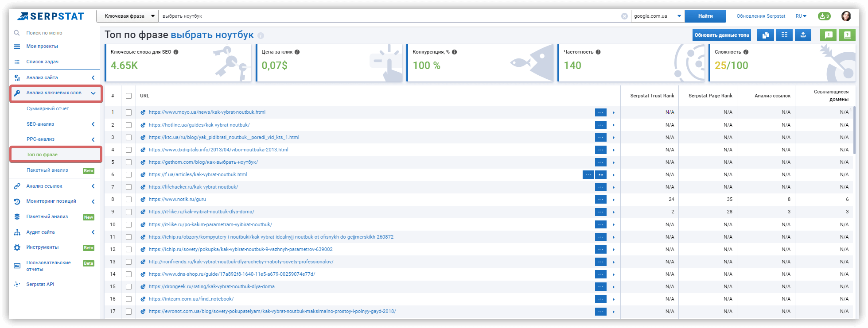Click the search magnifier icon in menu
This screenshot has width=868, height=328.
[17, 33]
